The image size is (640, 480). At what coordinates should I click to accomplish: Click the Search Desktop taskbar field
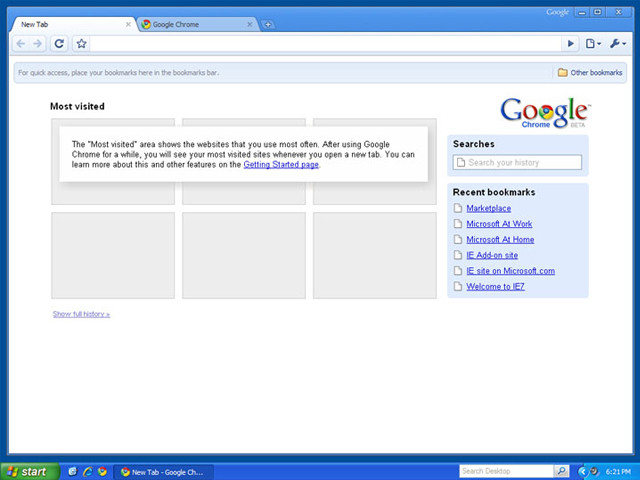[x=507, y=471]
